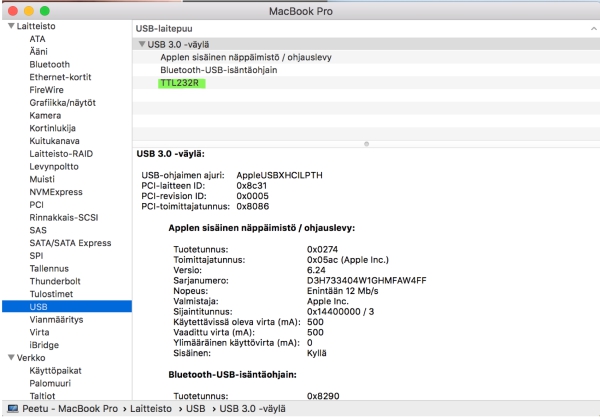This screenshot has width=600, height=418.
Task: Open SATA/SATA Express in the sidebar
Action: 70,243
